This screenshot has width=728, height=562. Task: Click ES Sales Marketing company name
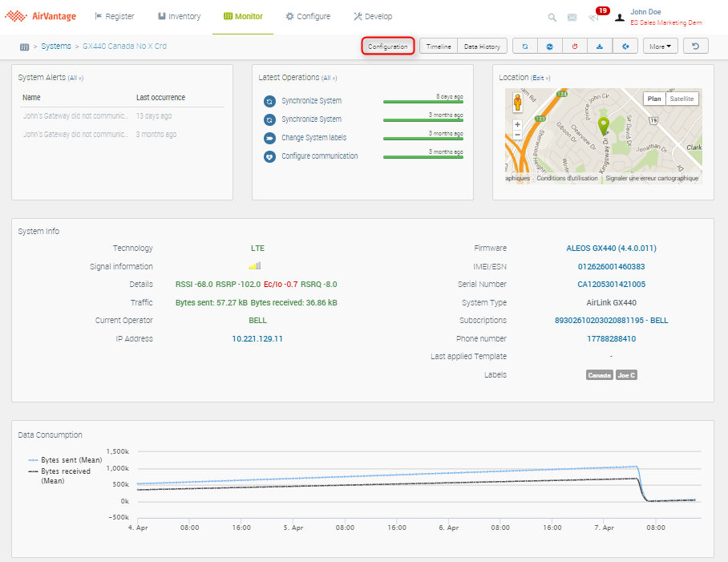665,22
